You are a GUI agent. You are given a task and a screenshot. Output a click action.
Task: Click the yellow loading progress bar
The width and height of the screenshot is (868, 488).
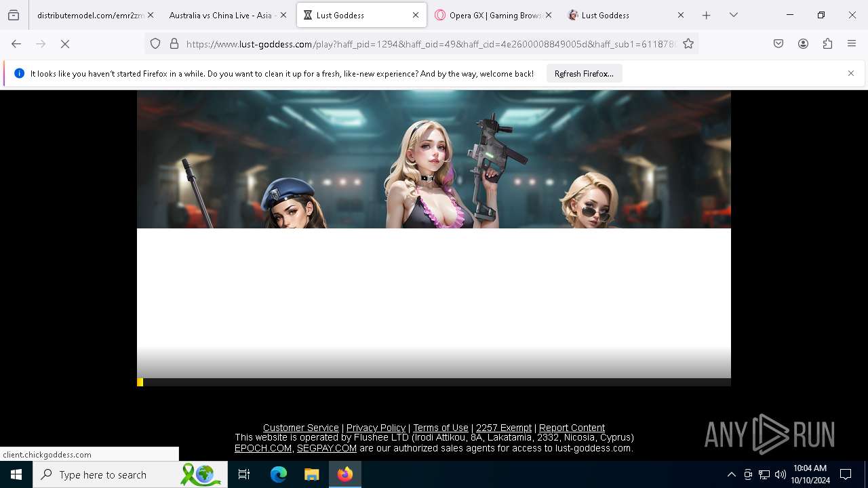[x=140, y=382]
